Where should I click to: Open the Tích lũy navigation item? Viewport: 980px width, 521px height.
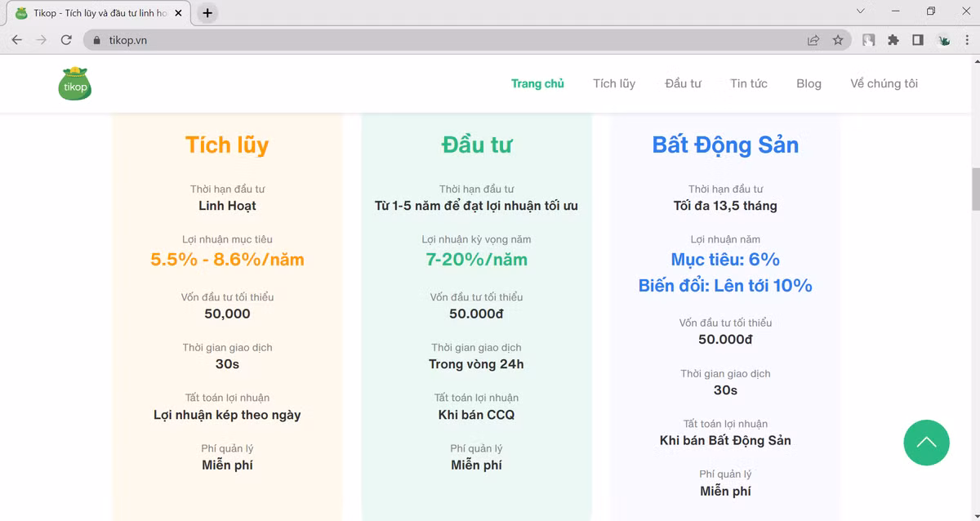[614, 83]
